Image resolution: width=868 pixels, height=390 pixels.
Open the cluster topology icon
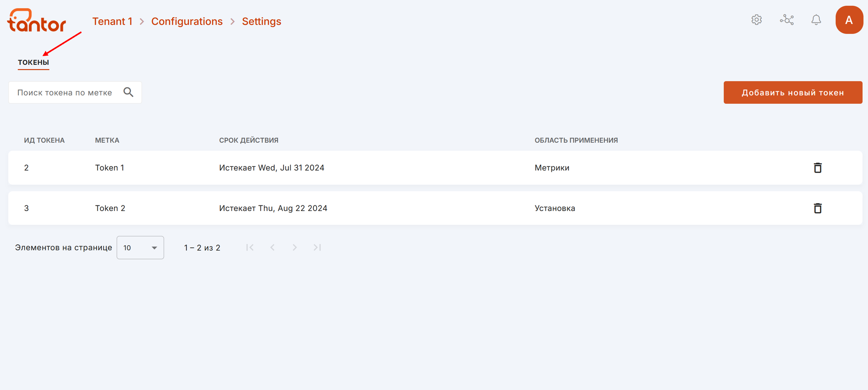click(x=787, y=20)
